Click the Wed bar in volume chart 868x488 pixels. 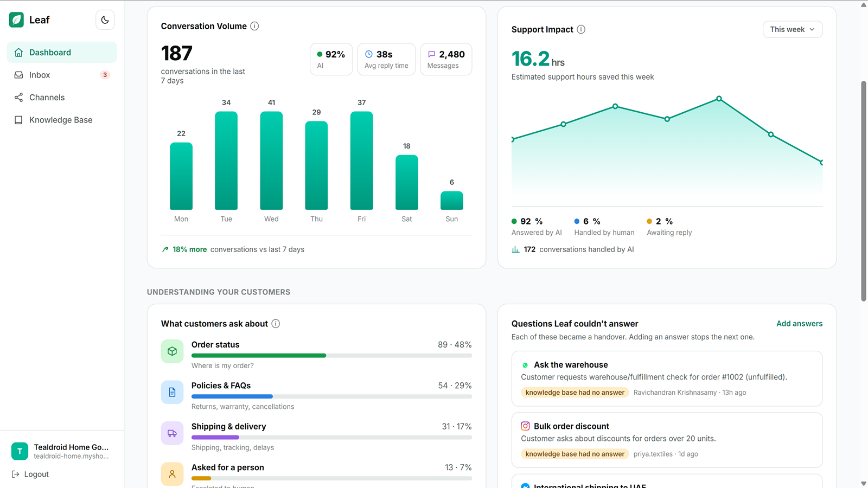[x=271, y=160]
